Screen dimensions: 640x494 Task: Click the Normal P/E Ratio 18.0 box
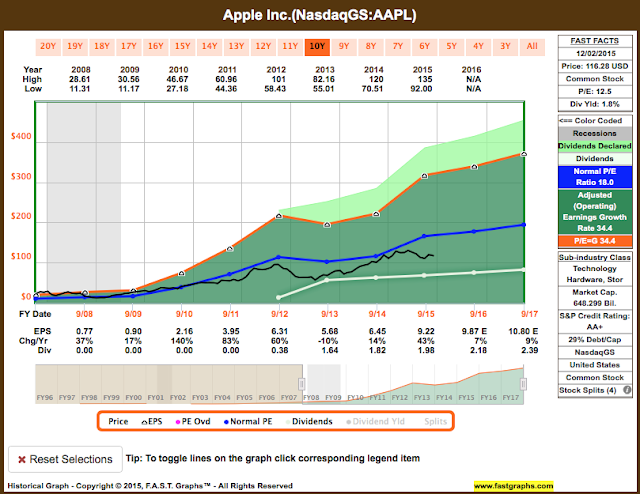tap(595, 177)
